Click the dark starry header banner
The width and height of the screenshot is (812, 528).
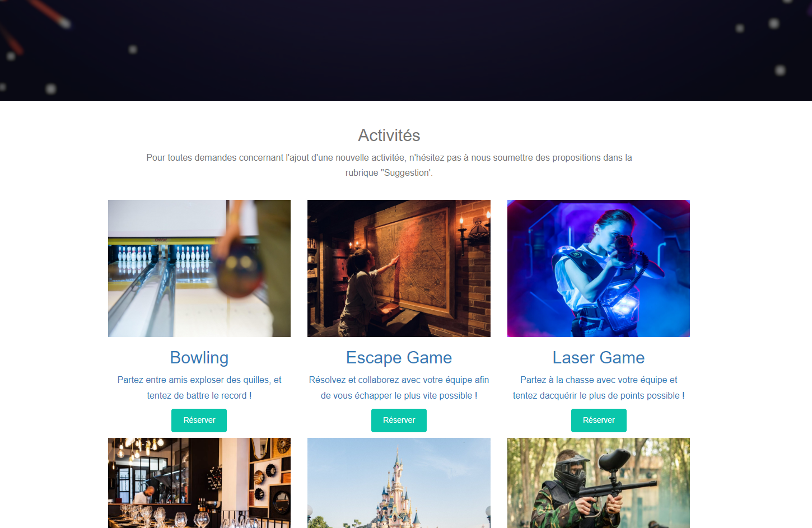click(406, 50)
